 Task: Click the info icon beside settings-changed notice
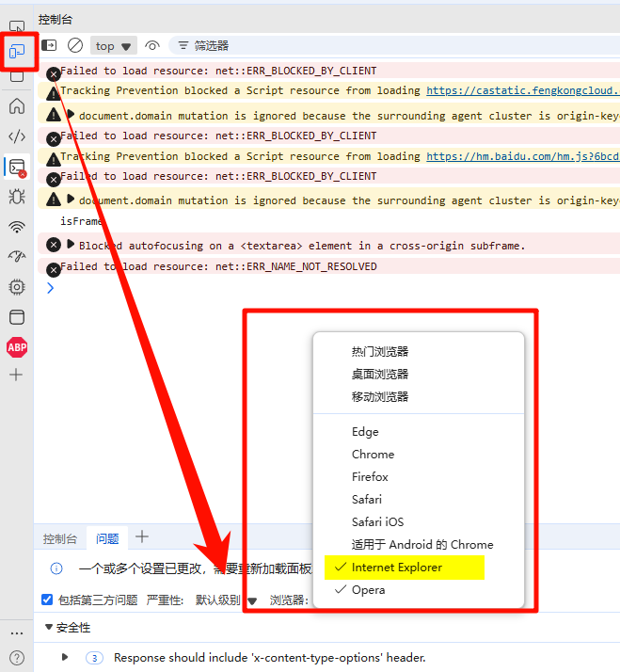[x=56, y=568]
